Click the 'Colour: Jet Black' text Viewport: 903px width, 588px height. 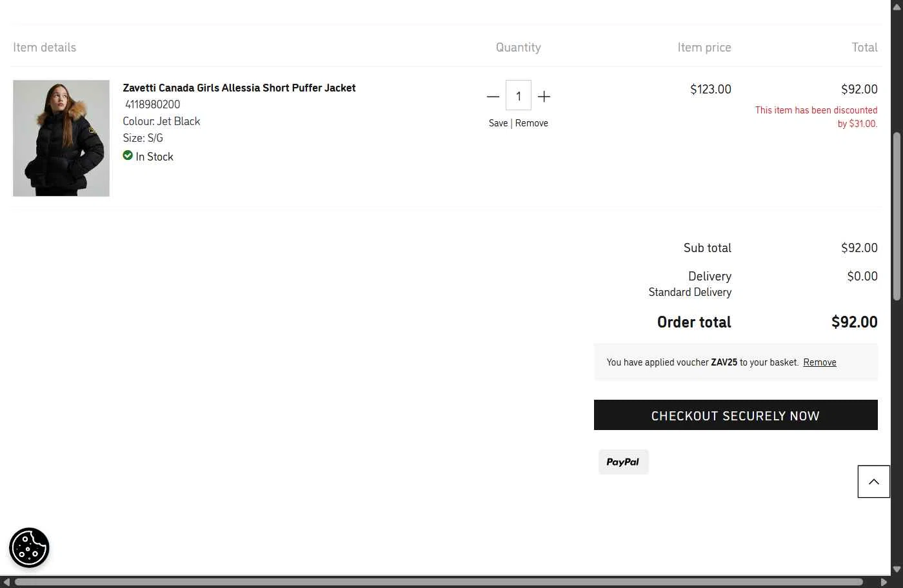161,121
